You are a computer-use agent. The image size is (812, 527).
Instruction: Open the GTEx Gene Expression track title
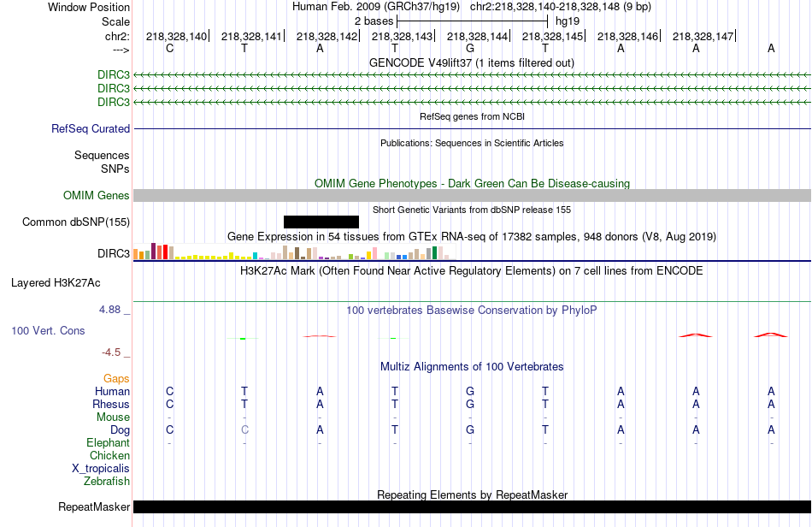[x=472, y=237]
